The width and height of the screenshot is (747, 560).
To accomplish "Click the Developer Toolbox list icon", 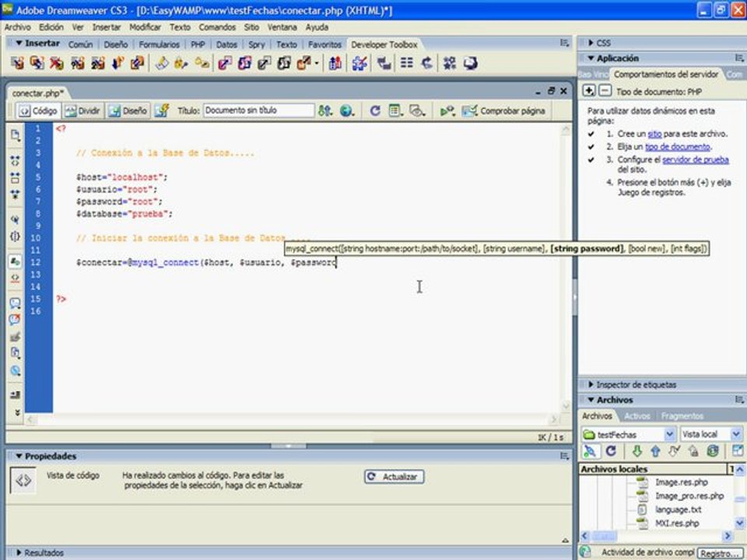I will 406,63.
